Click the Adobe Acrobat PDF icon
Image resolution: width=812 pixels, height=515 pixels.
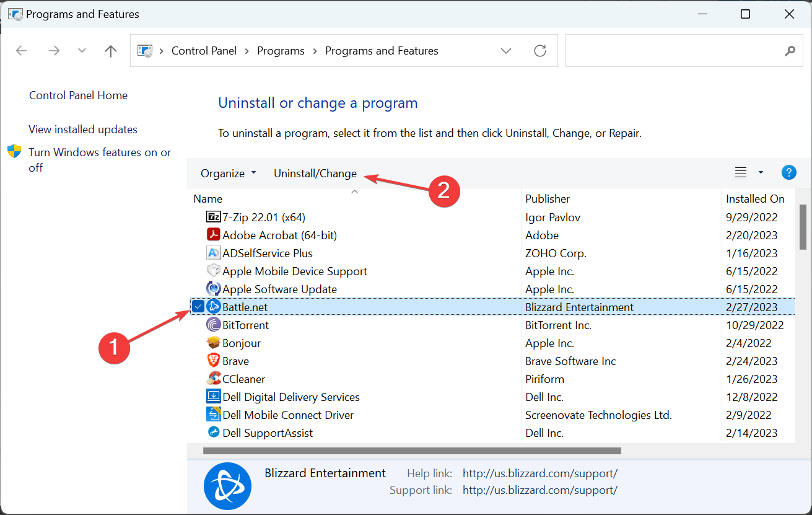[213, 235]
